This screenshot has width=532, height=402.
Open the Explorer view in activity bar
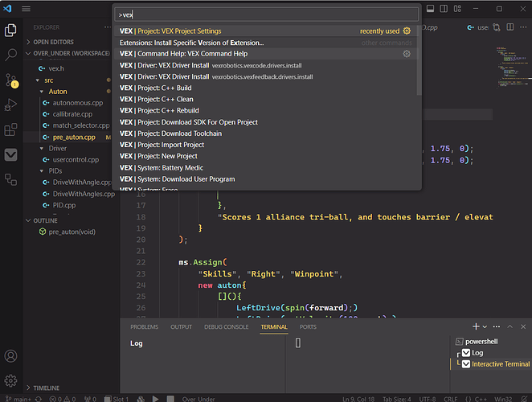[11, 31]
